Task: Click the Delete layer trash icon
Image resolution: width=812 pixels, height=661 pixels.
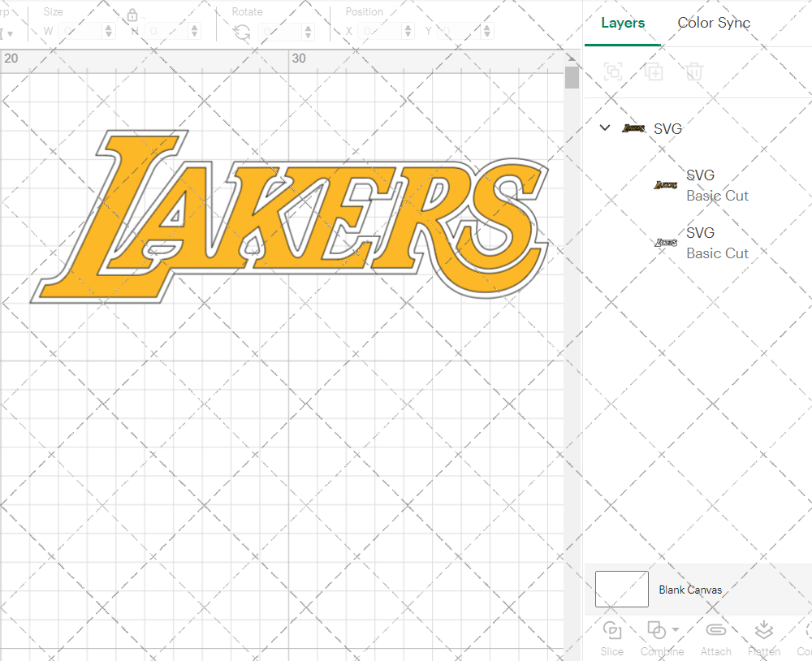Action: click(x=694, y=72)
